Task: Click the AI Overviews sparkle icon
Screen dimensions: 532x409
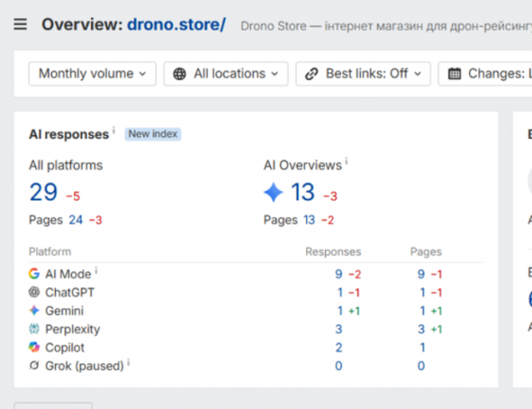Action: click(273, 192)
